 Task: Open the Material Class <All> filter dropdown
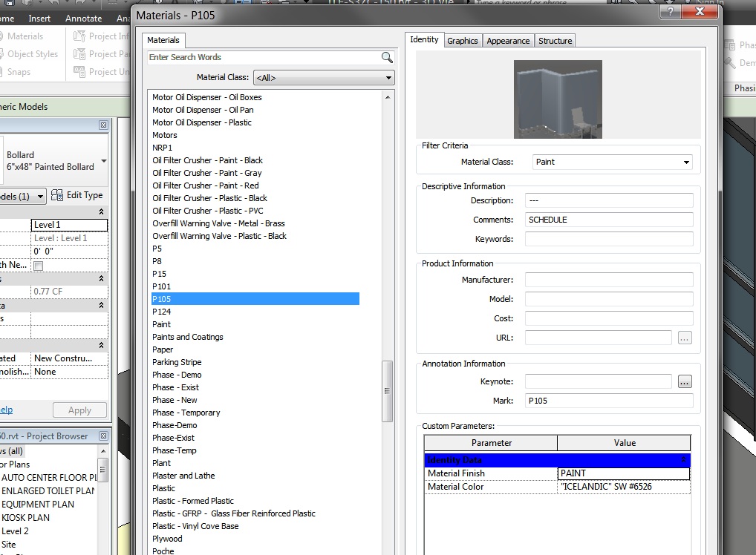324,77
